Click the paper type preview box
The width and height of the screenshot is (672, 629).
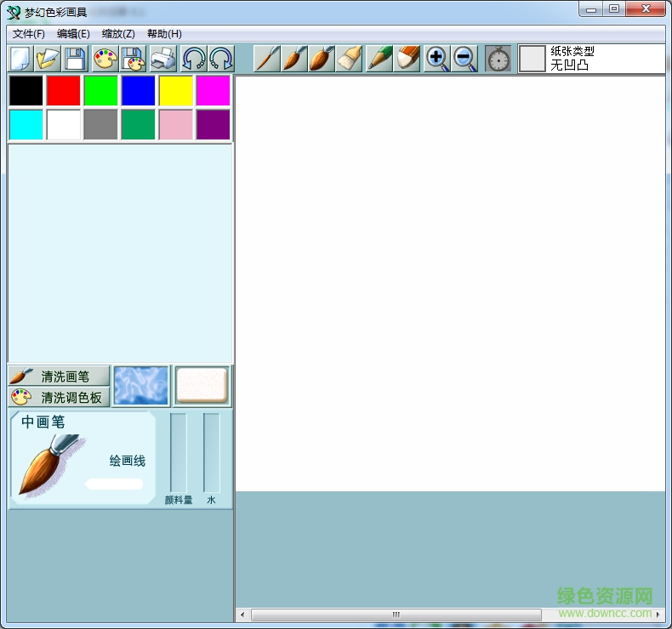point(532,59)
